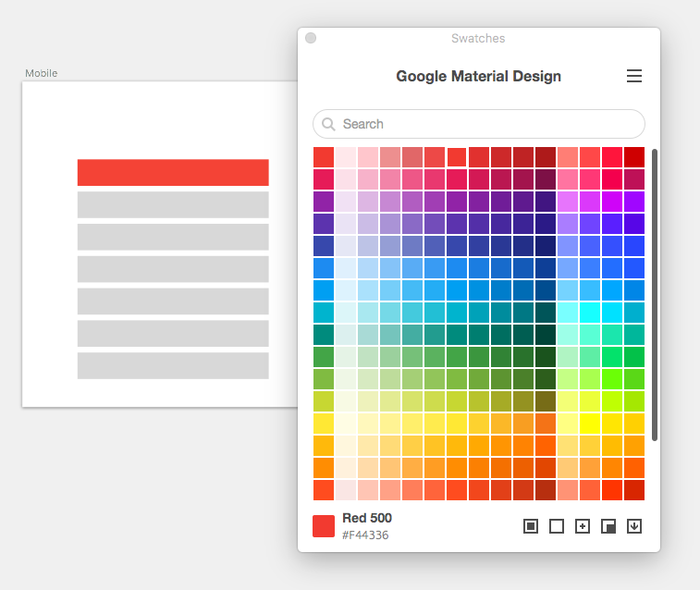This screenshot has width=700, height=590.
Task: Click the Google Material Design palette title
Action: (479, 77)
